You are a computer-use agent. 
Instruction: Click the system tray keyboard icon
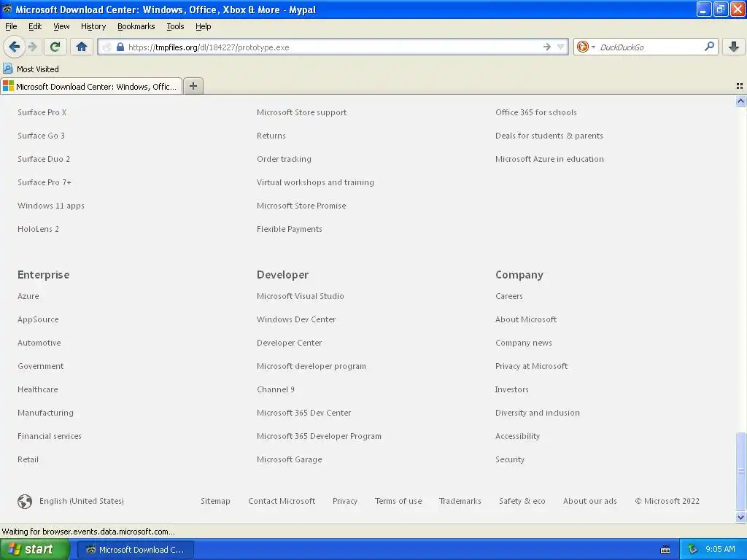665,550
